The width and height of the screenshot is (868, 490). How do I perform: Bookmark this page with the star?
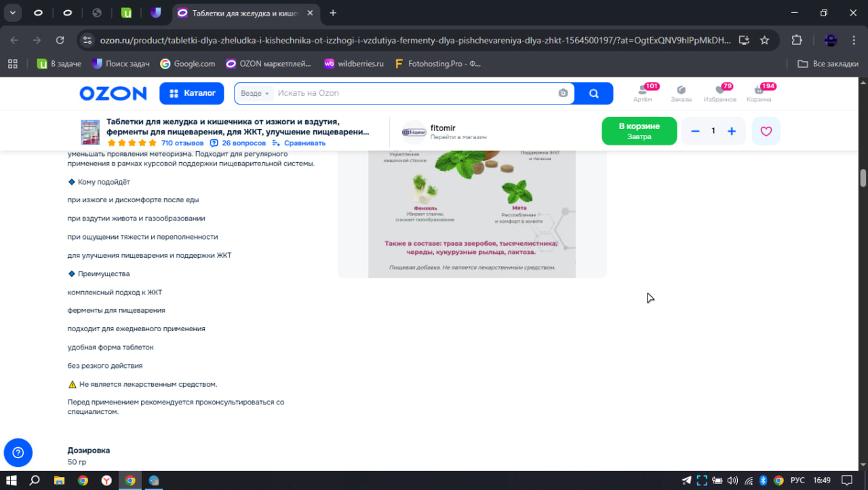[765, 40]
